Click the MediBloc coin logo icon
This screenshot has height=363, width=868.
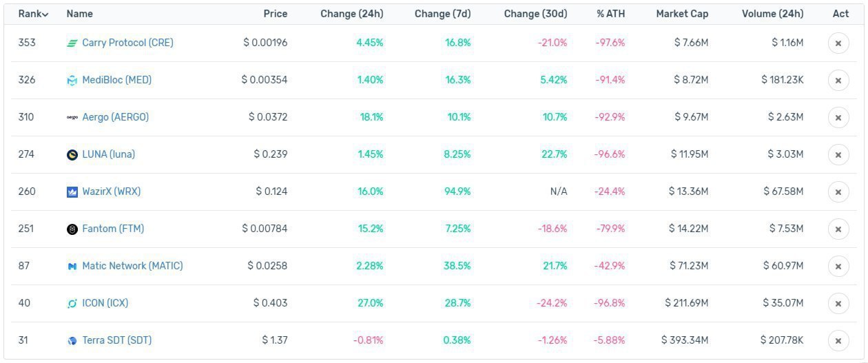click(72, 81)
